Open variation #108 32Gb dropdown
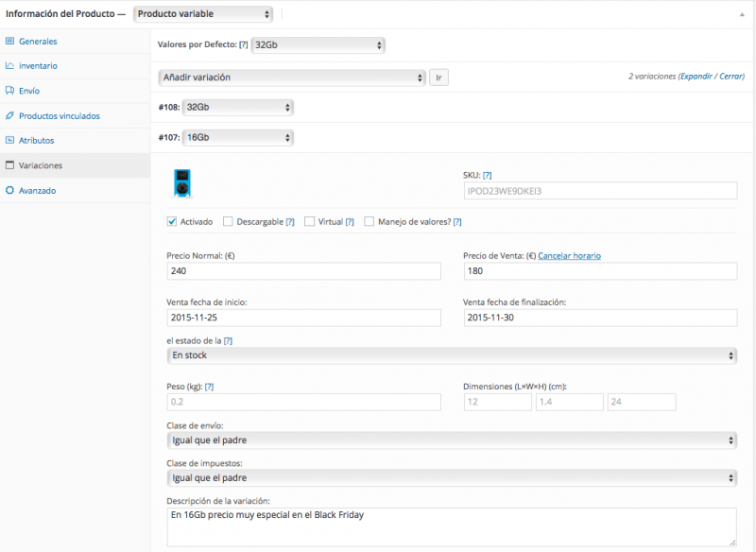Screen dimensions: 756x552 click(x=238, y=108)
